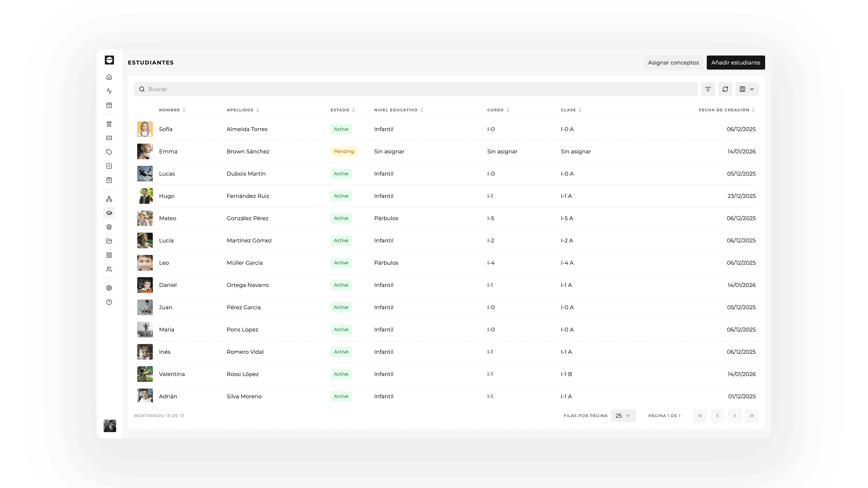Select the tag icon in the sidebar
Viewport: 868px width, 488px height.
109,152
